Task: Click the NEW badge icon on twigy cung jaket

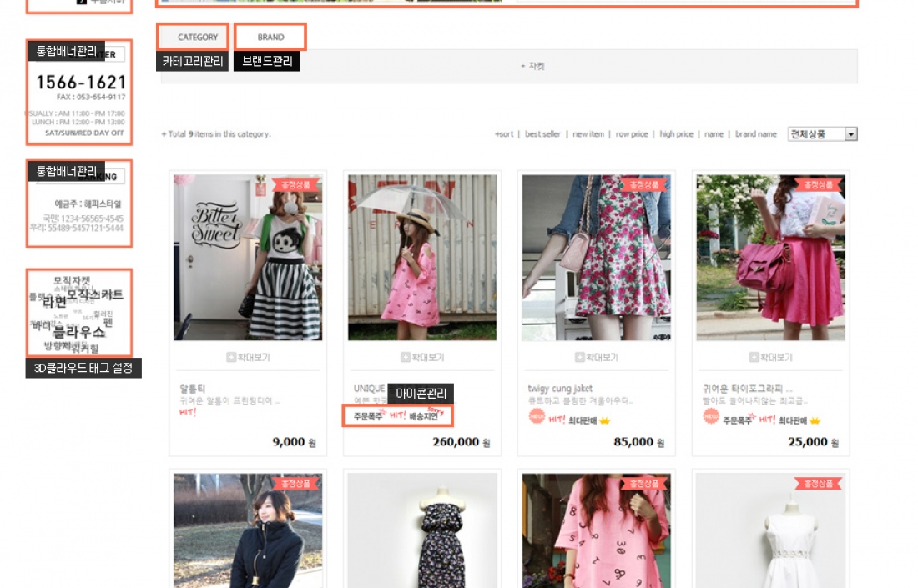Action: 537,417
